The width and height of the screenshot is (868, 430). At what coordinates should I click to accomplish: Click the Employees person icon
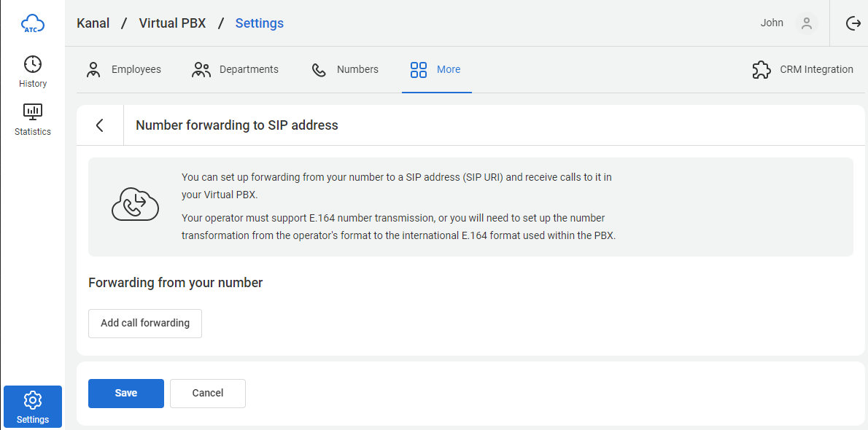point(93,70)
